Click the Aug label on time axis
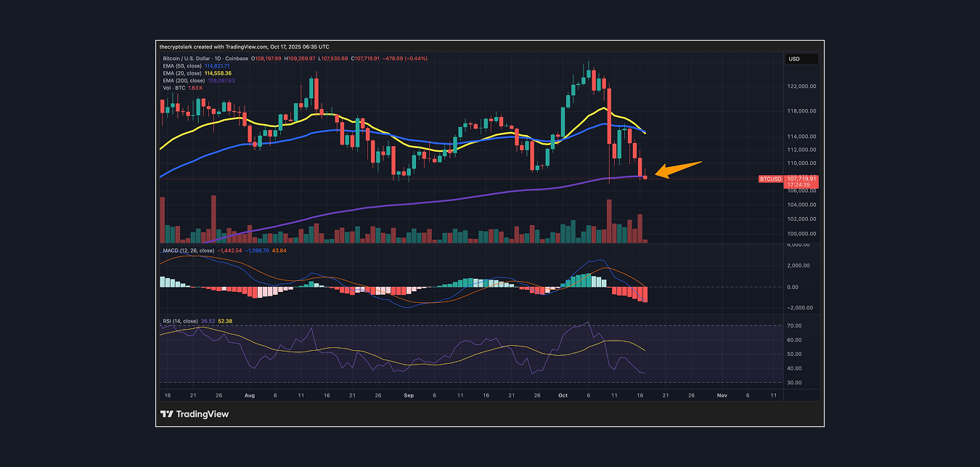The image size is (980, 467). coord(250,395)
